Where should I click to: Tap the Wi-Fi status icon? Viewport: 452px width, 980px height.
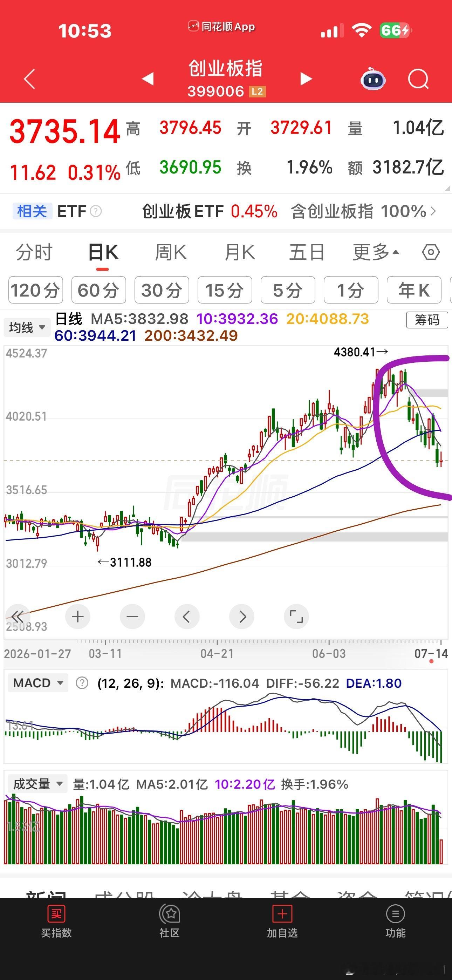362,30
